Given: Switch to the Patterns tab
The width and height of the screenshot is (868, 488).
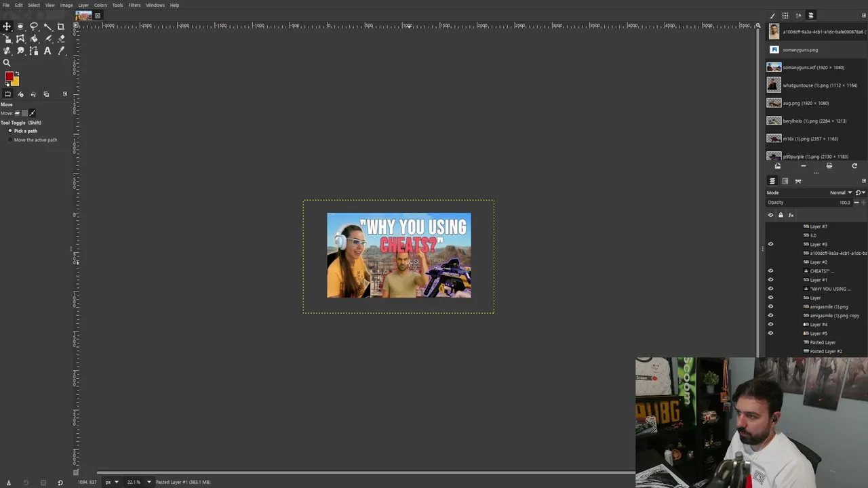Looking at the screenshot, I should (x=785, y=16).
